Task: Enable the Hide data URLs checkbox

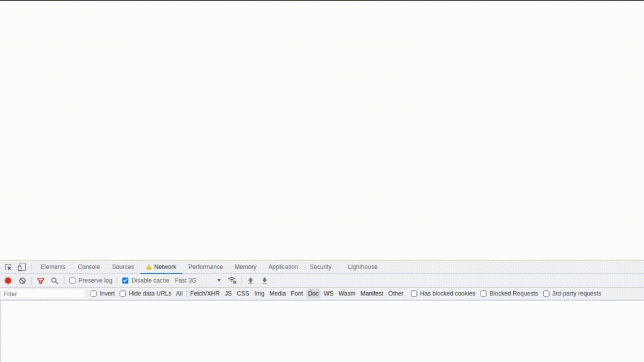Action: pyautogui.click(x=122, y=293)
